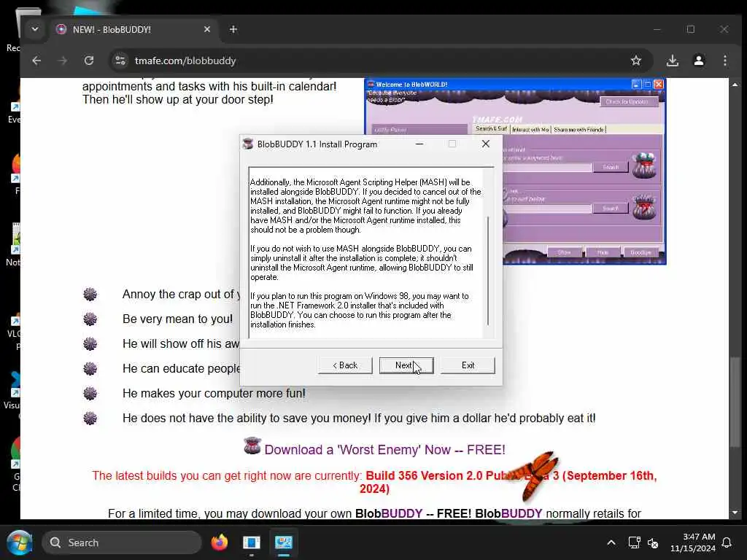The width and height of the screenshot is (747, 560).
Task: Select Search & Surf tab in BlobWORLD image
Action: click(x=491, y=129)
